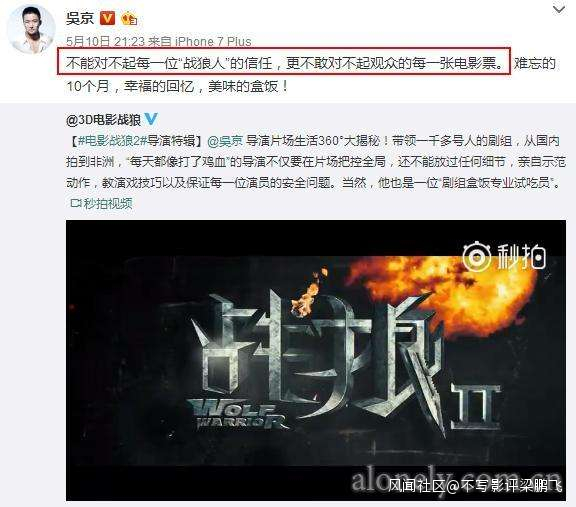Click 吴京's profile avatar photo
576x507 pixels.
(31, 29)
